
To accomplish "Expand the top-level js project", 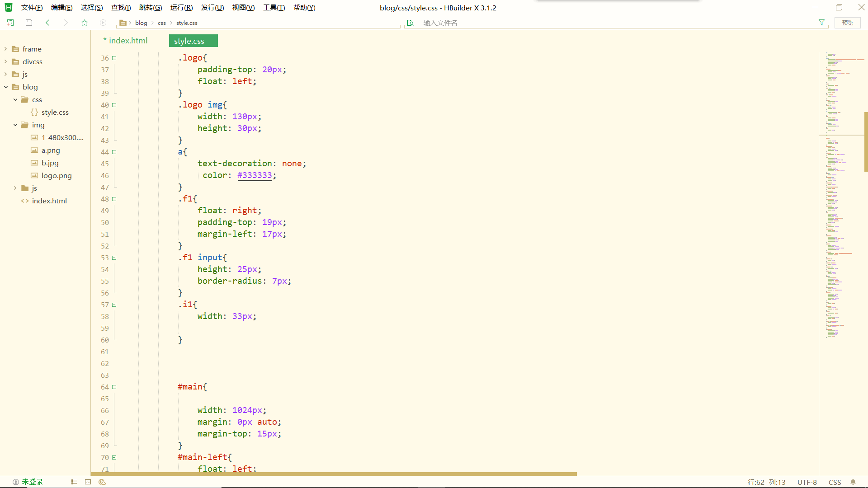I will [6, 74].
